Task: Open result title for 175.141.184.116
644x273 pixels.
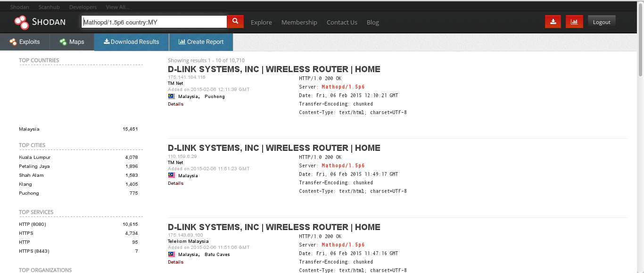Action: point(274,69)
